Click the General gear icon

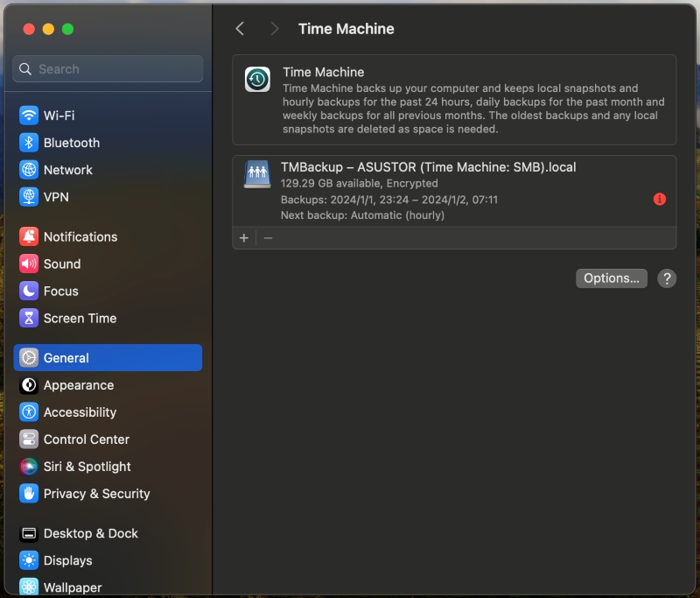(29, 358)
